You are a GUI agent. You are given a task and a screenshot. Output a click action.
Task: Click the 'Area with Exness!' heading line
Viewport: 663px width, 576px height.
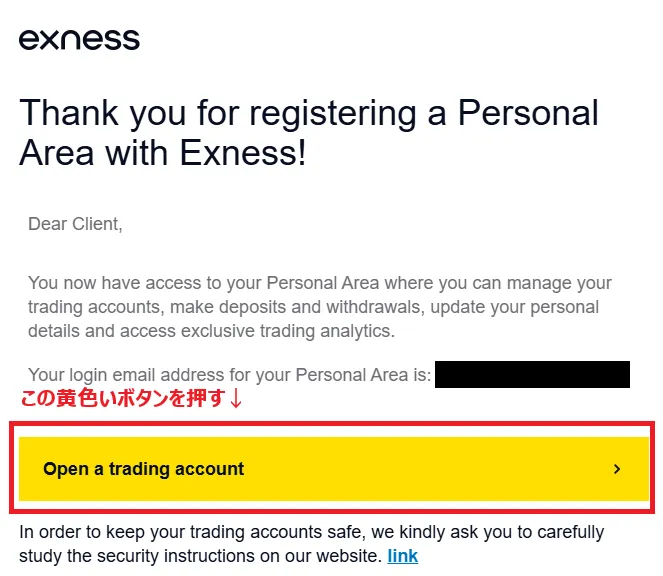162,152
